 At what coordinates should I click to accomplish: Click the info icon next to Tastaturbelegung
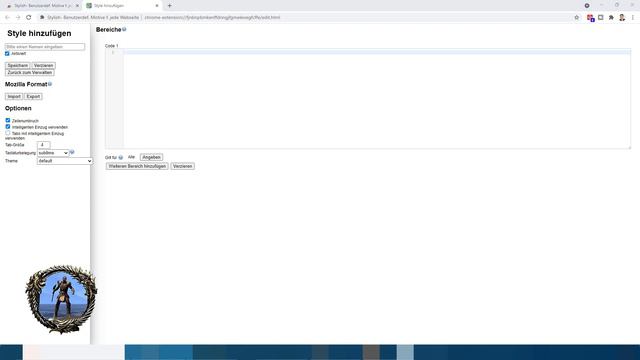(x=72, y=152)
